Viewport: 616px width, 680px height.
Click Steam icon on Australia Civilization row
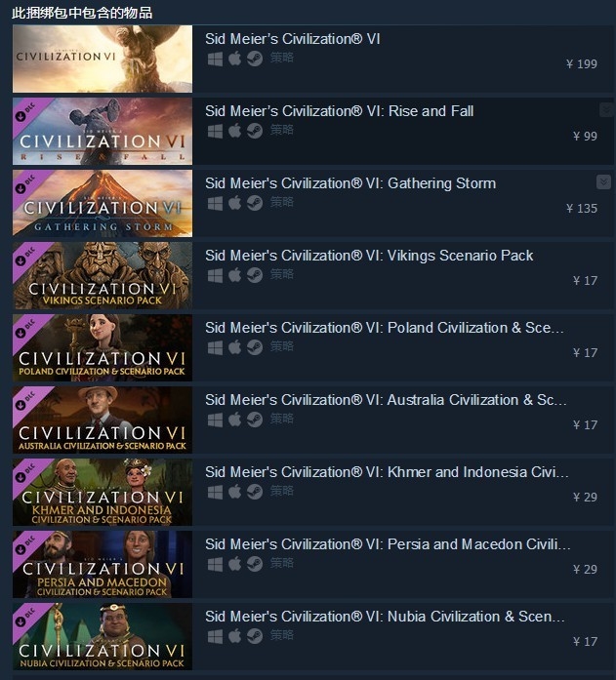pos(255,420)
